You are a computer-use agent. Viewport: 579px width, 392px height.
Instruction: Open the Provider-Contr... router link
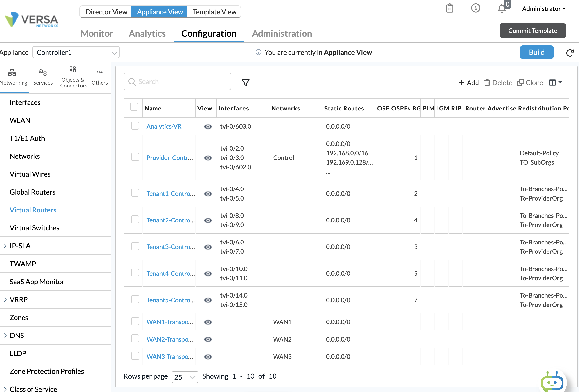click(x=169, y=158)
